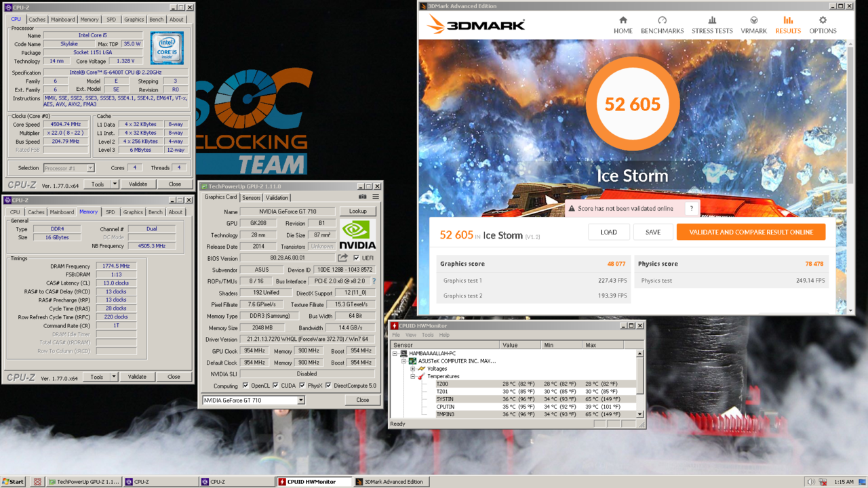Click the Windows Start button

point(13,482)
